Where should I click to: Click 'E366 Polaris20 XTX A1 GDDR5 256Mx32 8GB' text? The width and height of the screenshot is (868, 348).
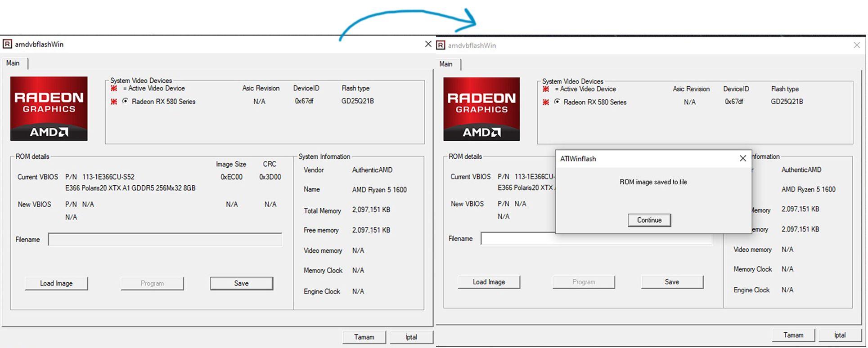pos(130,188)
